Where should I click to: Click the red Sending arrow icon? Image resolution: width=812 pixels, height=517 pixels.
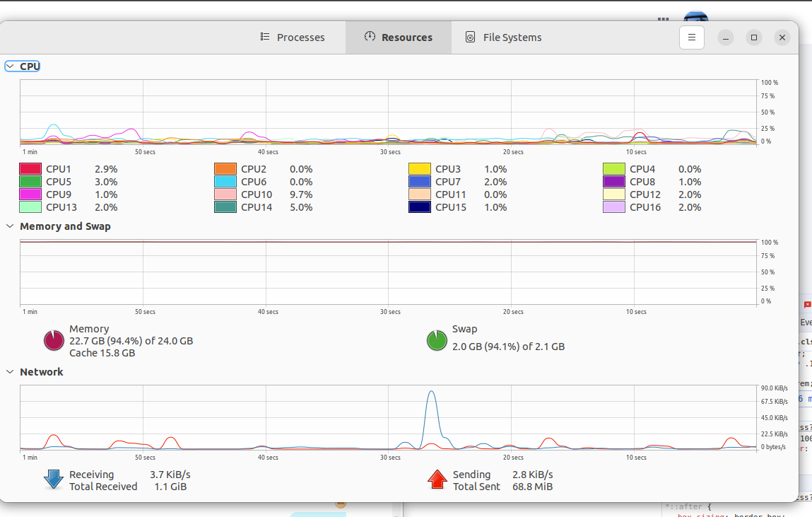coord(437,480)
